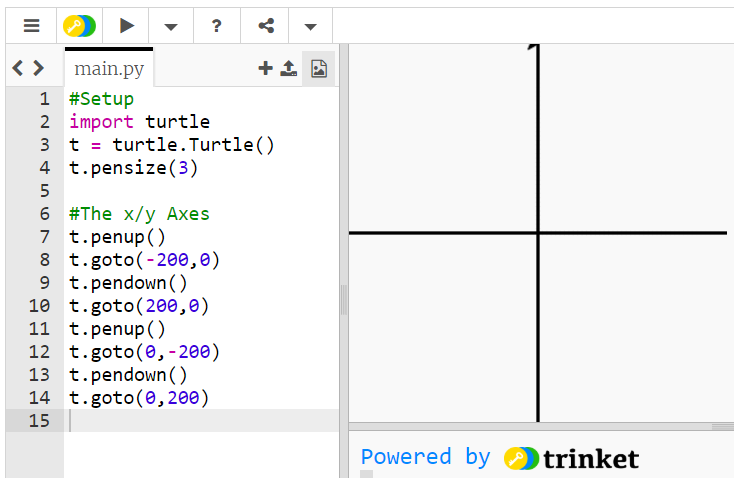734x478 pixels.
Task: Open help with question mark icon
Action: click(x=216, y=26)
